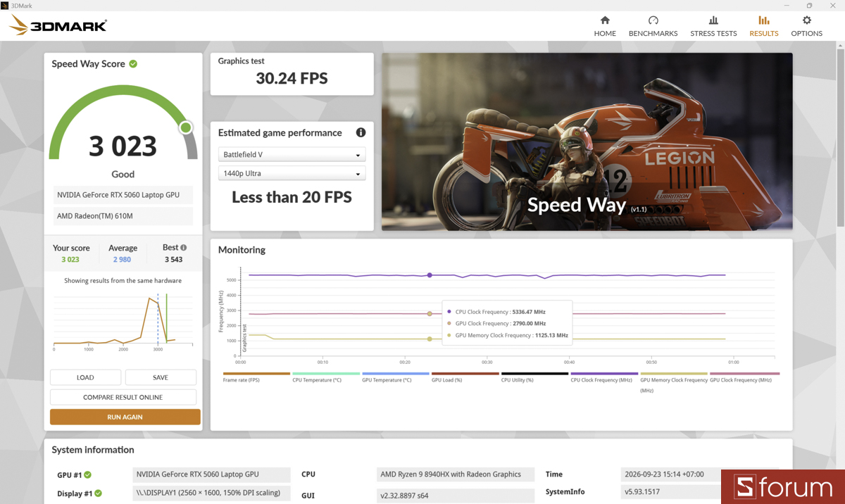Click the SAVE button
This screenshot has width=845, height=504.
[x=161, y=377]
